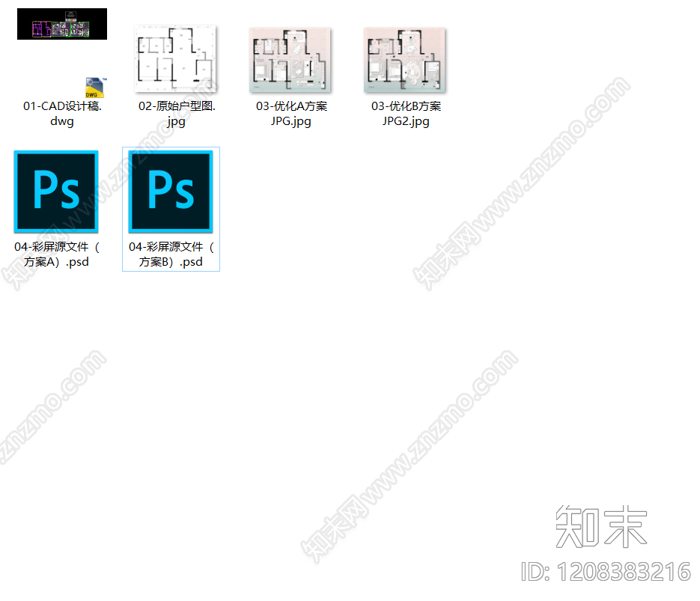Select the 02-原始户型图.jpg floor plan thumbnail
Image resolution: width=700 pixels, height=601 pixels.
(x=176, y=59)
